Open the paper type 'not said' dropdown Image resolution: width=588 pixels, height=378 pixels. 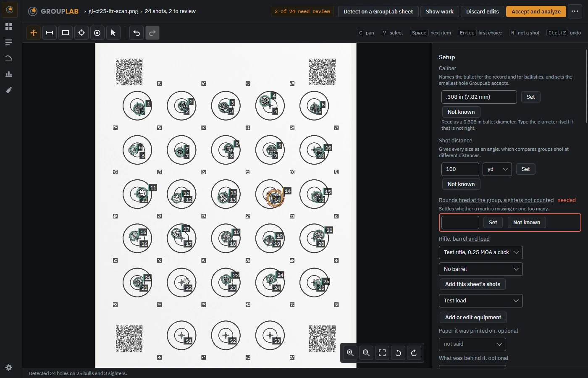[x=472, y=344]
